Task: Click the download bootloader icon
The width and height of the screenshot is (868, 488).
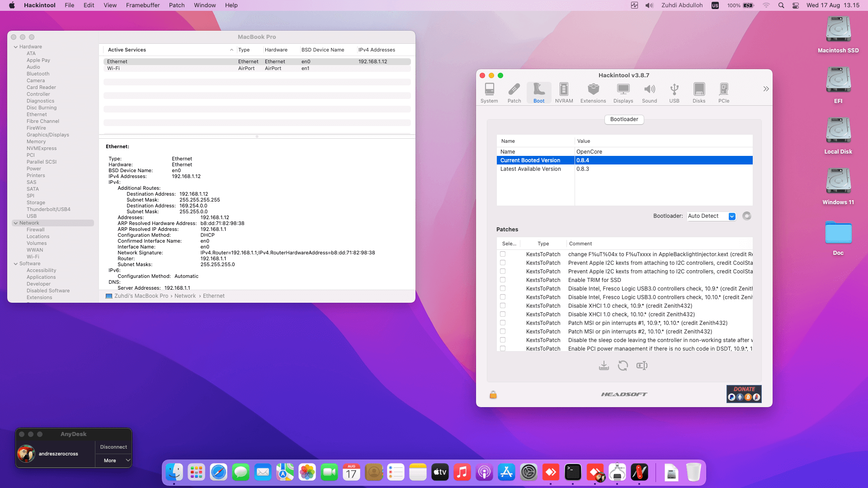Action: point(604,366)
